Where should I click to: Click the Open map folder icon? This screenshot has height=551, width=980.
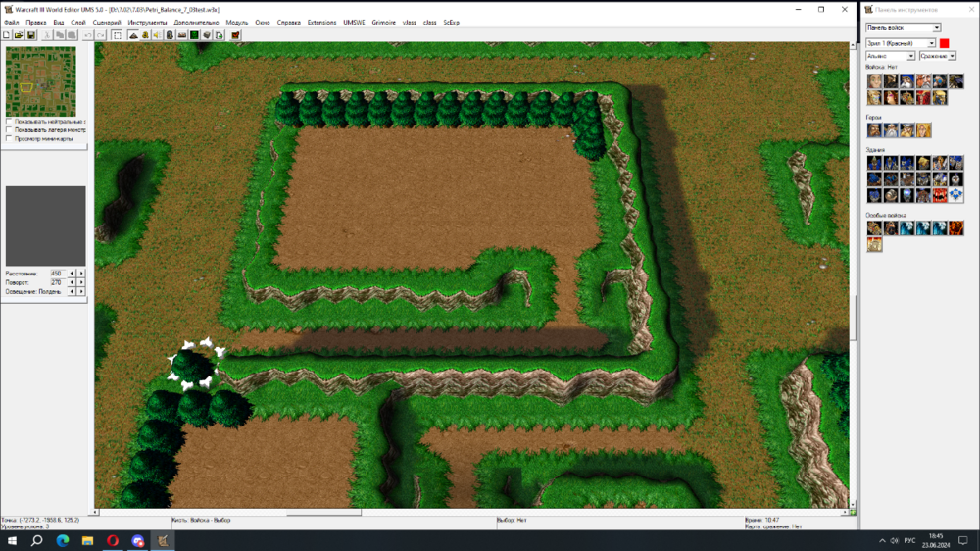(19, 35)
